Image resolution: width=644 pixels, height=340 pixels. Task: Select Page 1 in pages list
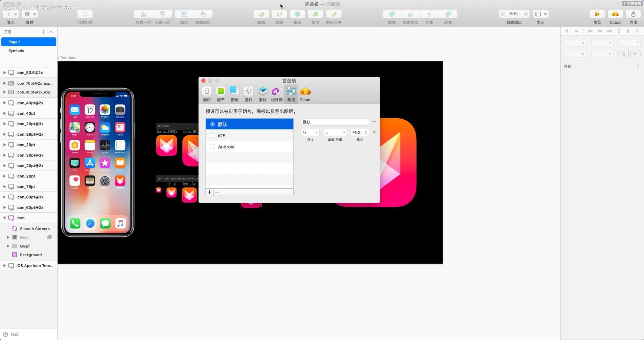click(29, 42)
